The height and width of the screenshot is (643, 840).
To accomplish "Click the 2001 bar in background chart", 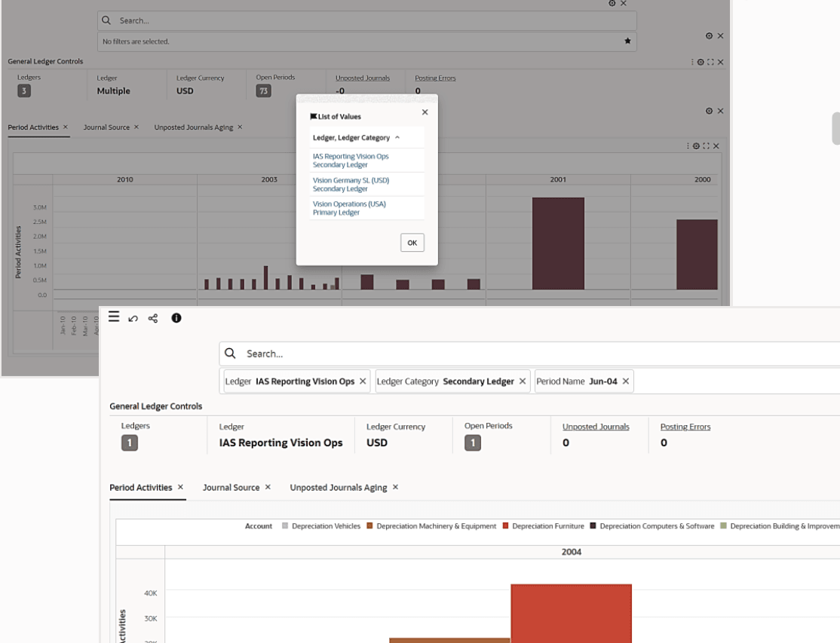I will pos(558,243).
